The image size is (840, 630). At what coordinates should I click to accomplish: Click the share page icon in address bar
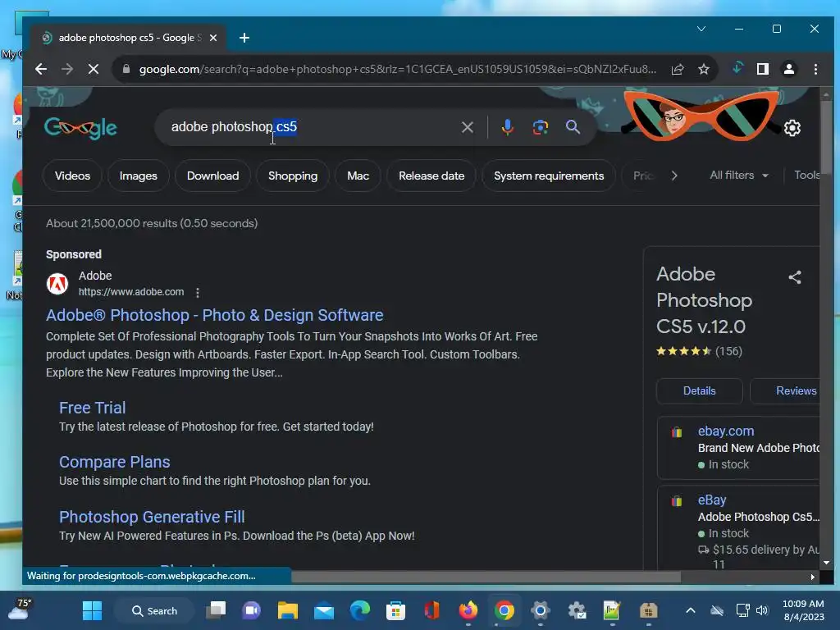[678, 69]
